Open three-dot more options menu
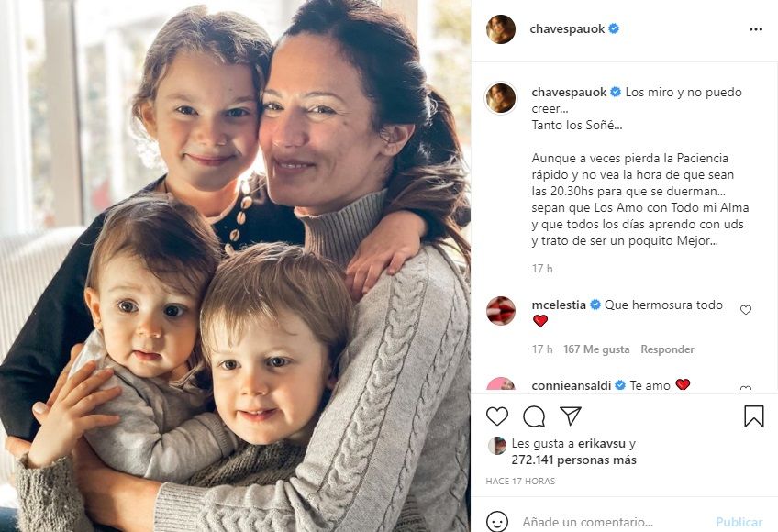Screen dimensions: 778x532 click(x=756, y=29)
